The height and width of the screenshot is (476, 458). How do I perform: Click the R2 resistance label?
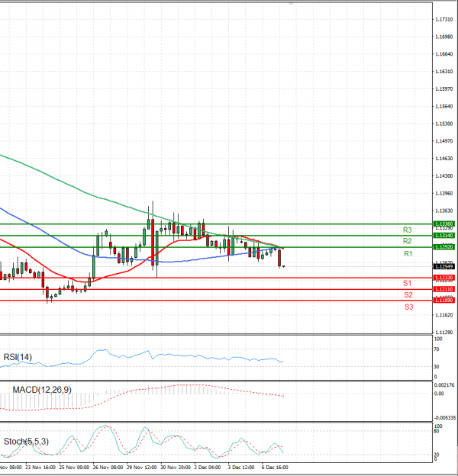407,241
